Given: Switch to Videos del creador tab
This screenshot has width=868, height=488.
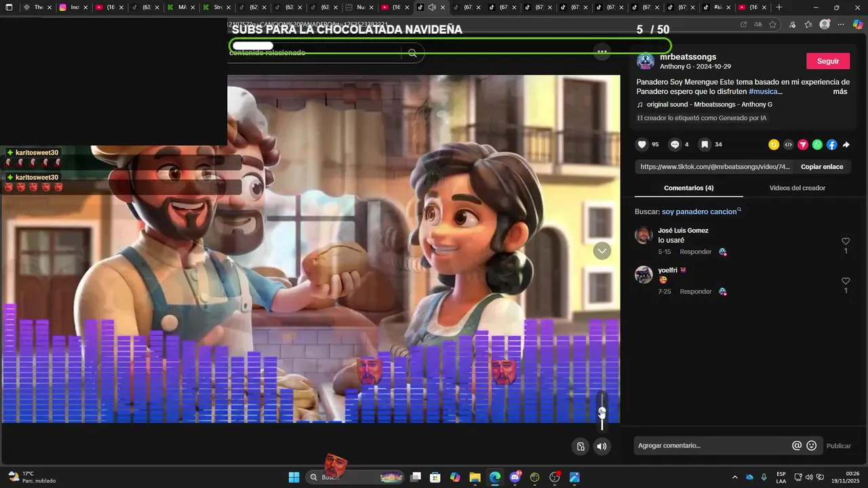Looking at the screenshot, I should (x=797, y=188).
